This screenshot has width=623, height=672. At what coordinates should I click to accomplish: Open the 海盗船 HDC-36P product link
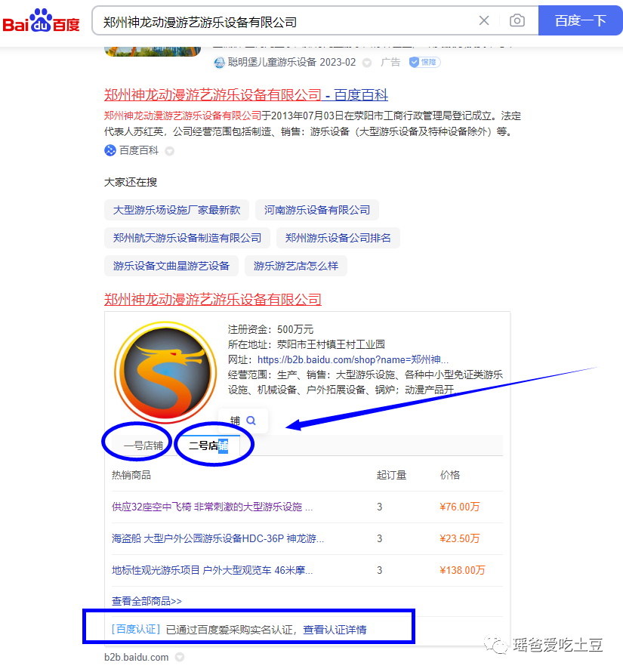pos(217,538)
